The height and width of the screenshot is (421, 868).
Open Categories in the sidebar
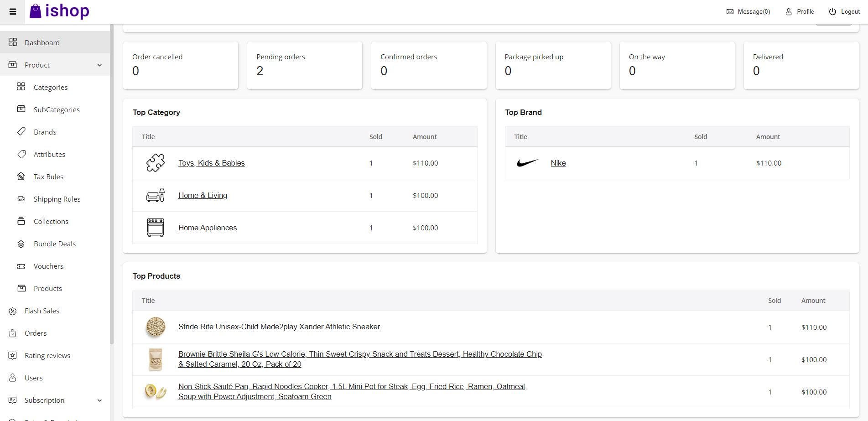click(x=50, y=87)
